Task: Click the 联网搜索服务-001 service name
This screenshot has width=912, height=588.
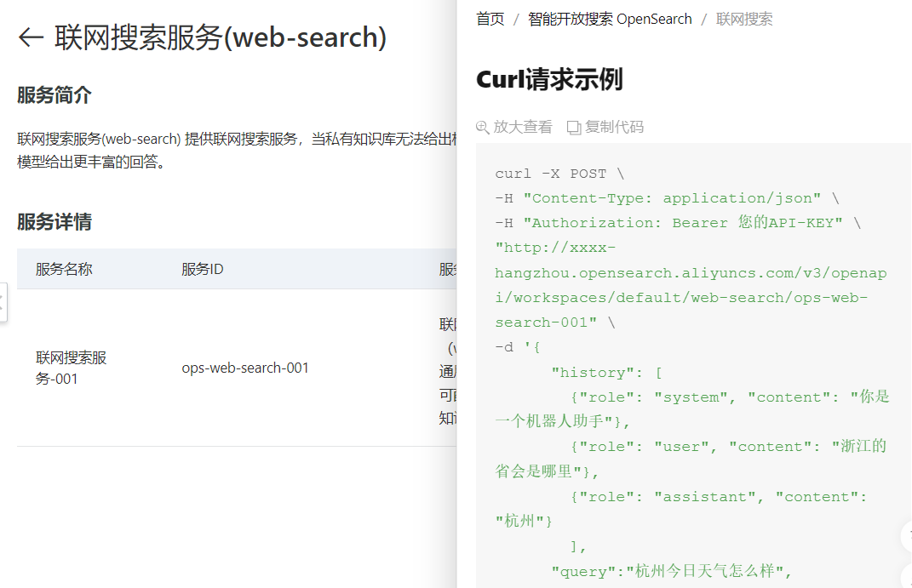Action: 71,368
